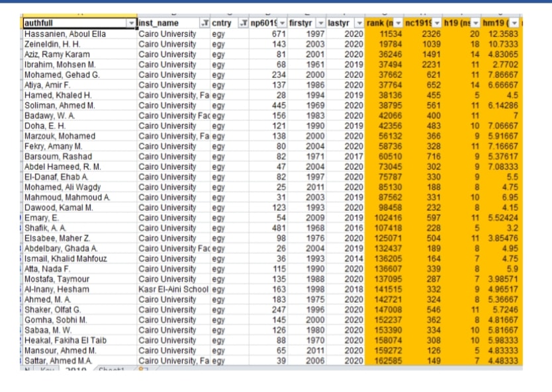Select cell 'Ibrahim, Mohsen M.'

pos(79,65)
